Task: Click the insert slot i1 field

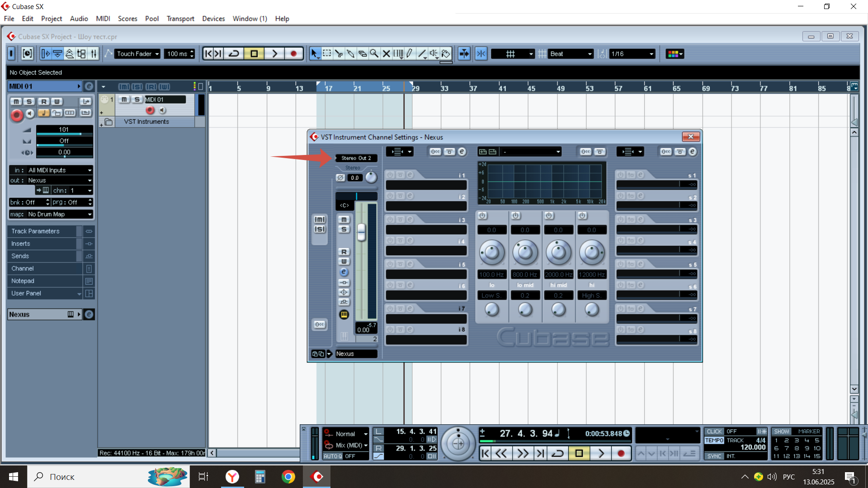Action: click(426, 185)
